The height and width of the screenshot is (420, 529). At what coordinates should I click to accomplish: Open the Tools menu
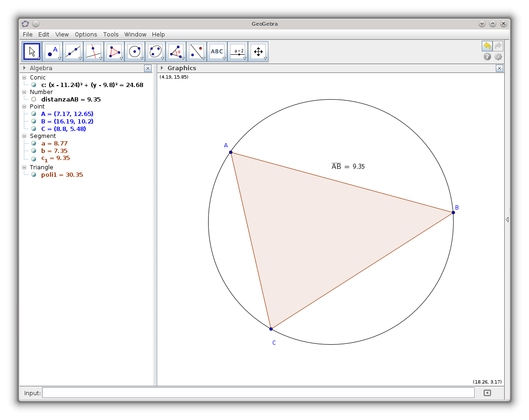pos(111,34)
